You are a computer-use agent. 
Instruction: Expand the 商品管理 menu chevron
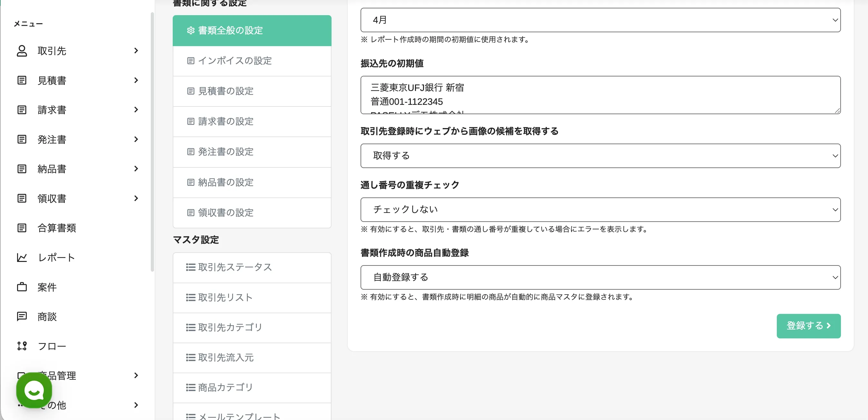pyautogui.click(x=136, y=375)
